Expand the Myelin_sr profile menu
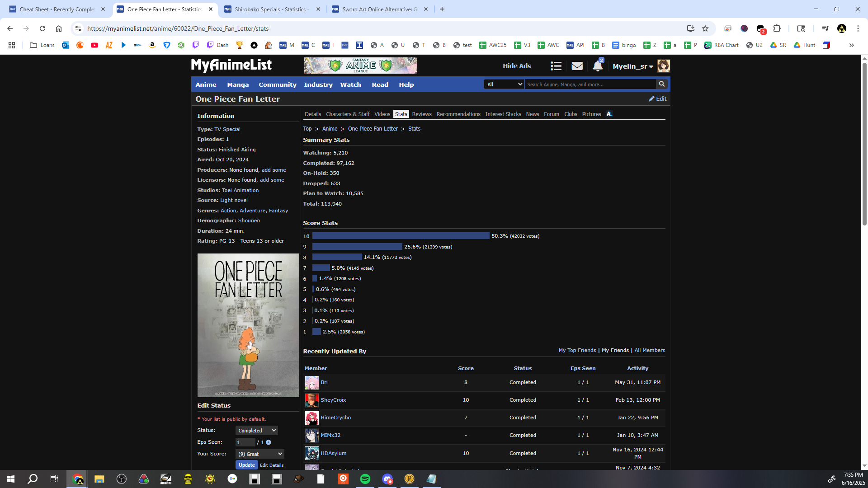This screenshot has width=868, height=488. [x=632, y=66]
